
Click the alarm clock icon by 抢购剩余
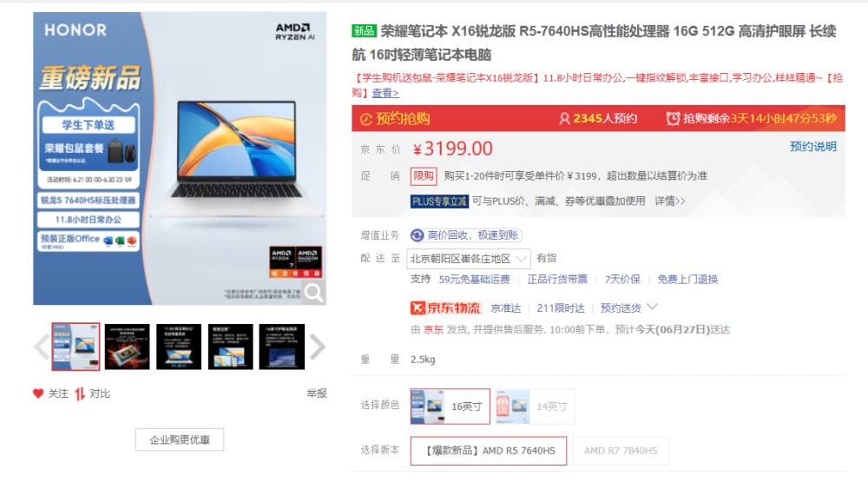(673, 118)
